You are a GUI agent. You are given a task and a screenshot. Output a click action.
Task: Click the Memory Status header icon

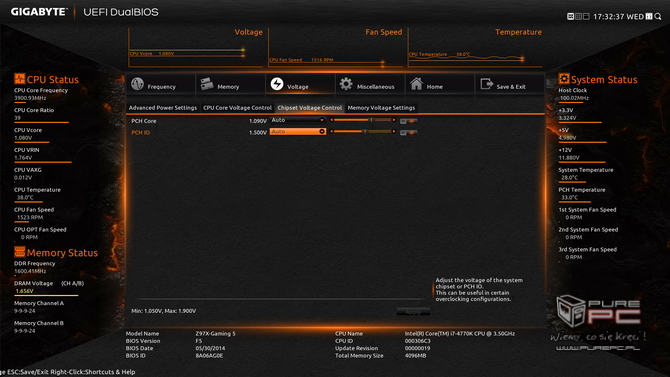[x=19, y=252]
